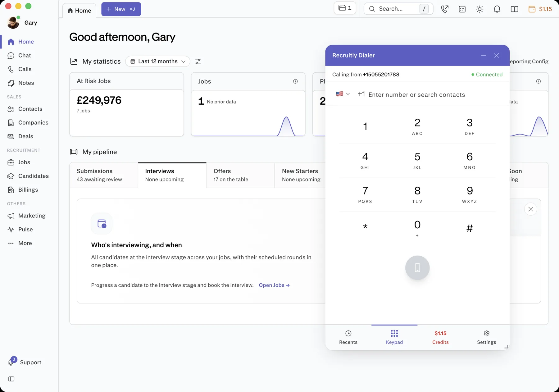Screen dimensions: 559x392
Task: Open Support with 3 notifications
Action: click(25, 362)
